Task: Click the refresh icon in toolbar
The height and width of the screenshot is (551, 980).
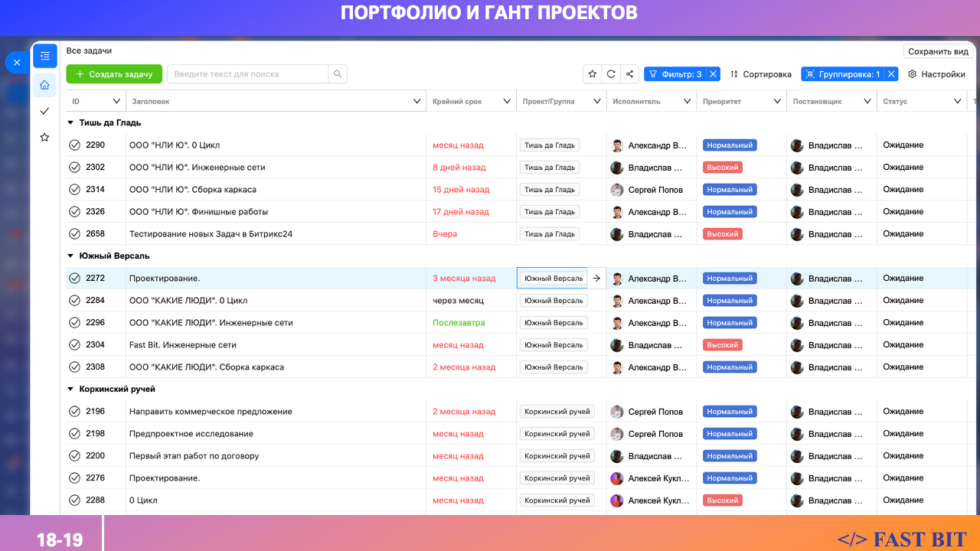Action: click(x=611, y=74)
